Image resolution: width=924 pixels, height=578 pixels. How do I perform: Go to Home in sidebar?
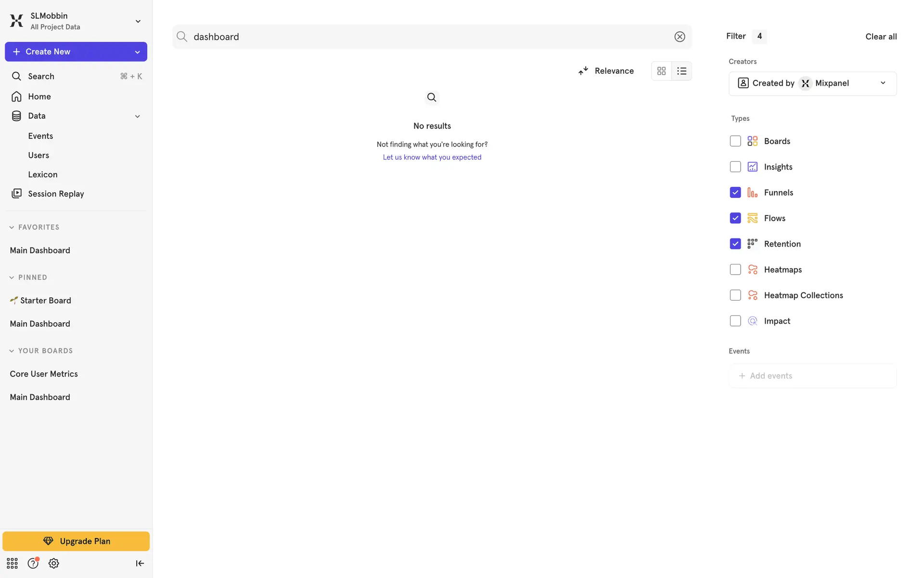pyautogui.click(x=39, y=96)
